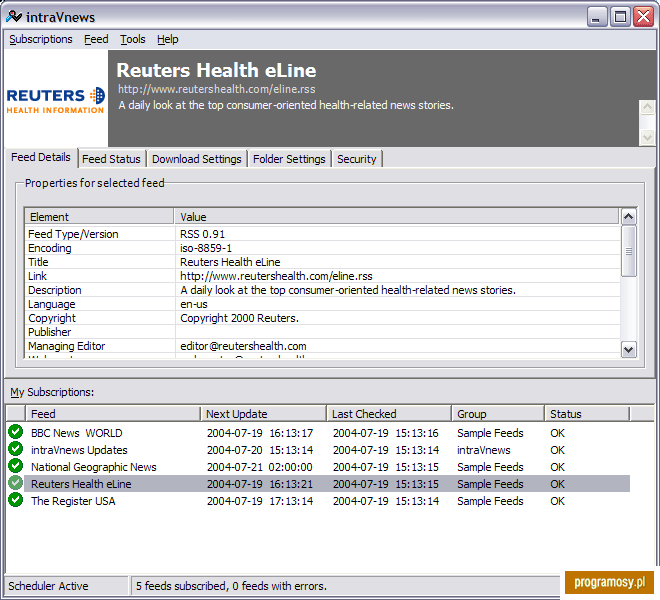Open the Subscriptions menu

tap(41, 39)
